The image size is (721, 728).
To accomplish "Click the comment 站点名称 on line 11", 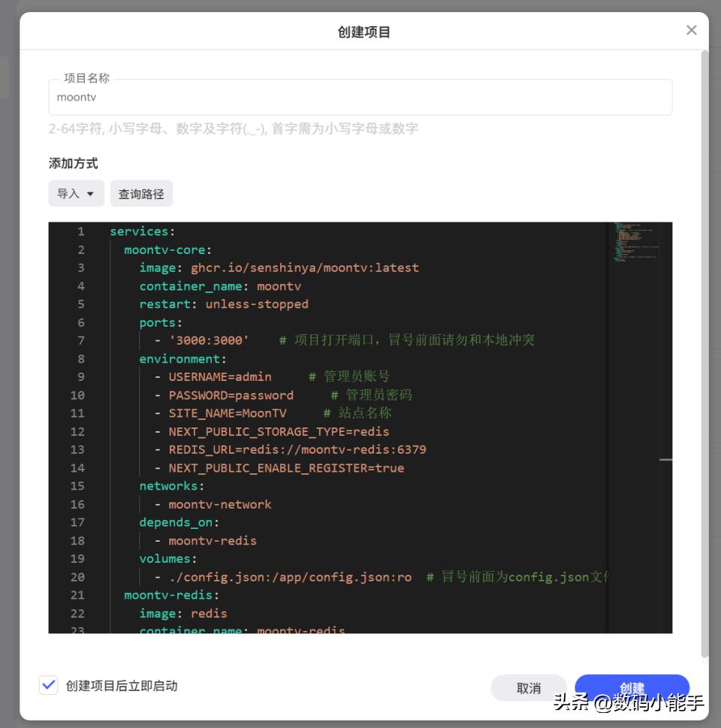I will pyautogui.click(x=365, y=413).
